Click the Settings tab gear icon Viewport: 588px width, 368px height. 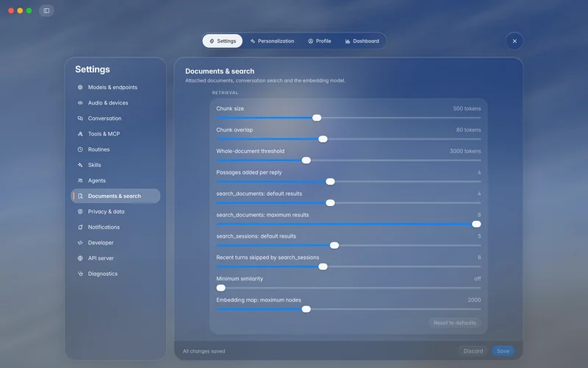[x=212, y=41]
